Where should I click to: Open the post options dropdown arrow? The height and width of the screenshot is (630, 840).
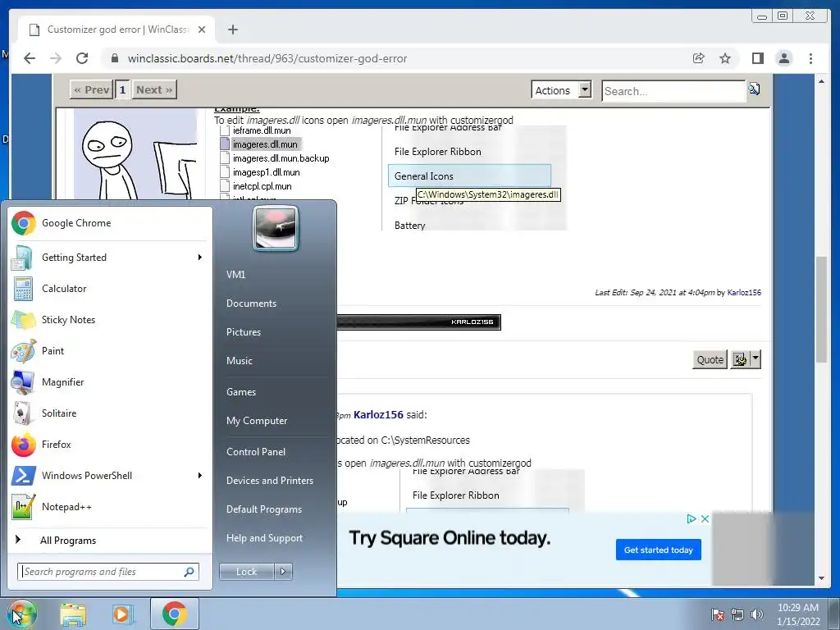[x=756, y=359]
